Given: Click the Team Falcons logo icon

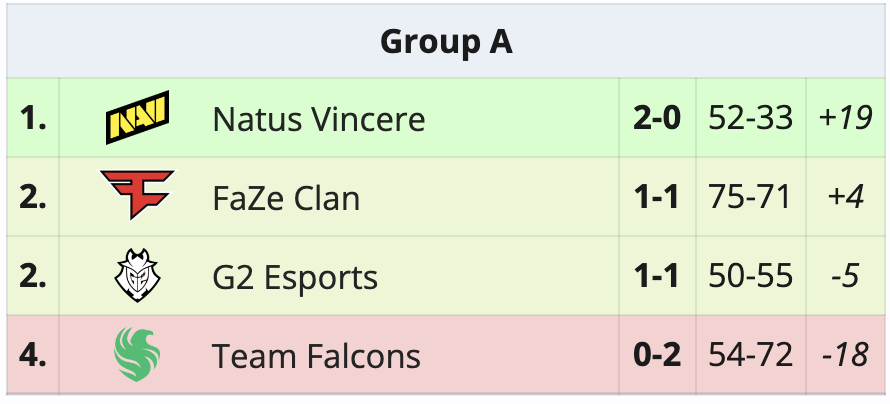Looking at the screenshot, I should click(x=137, y=355).
